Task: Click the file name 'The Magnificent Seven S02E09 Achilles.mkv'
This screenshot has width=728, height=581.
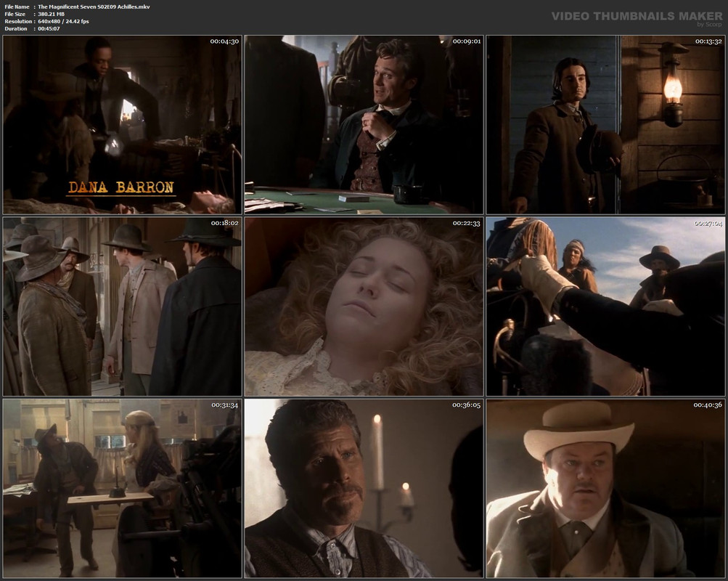Action: pos(94,7)
